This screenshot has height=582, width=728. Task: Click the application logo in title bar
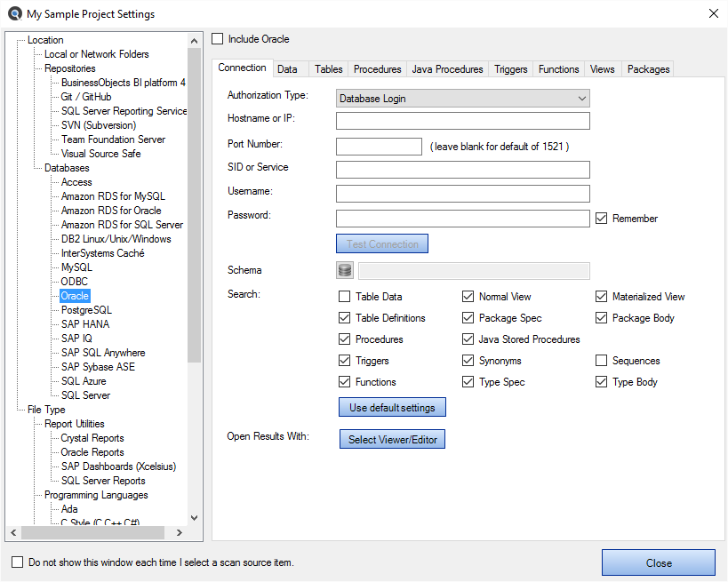click(x=15, y=13)
